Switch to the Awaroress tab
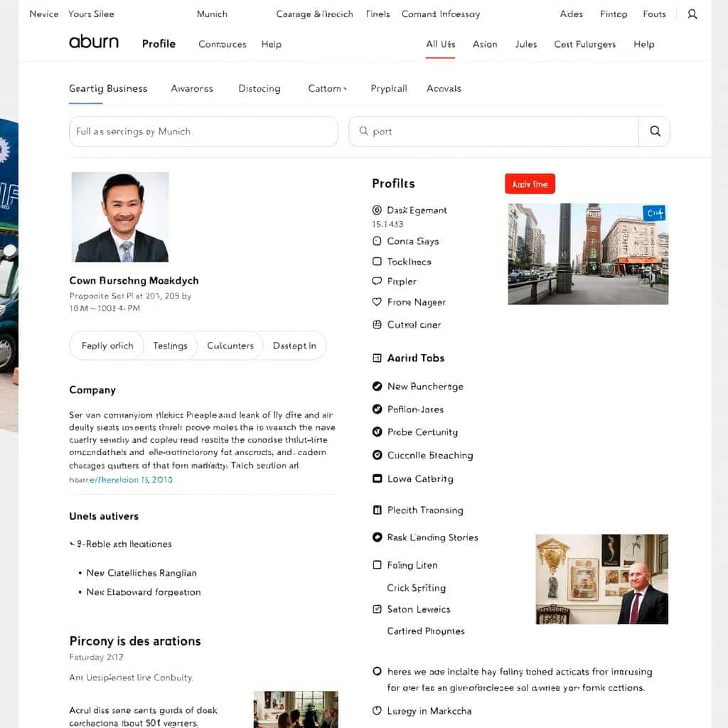The image size is (728, 728). pyautogui.click(x=192, y=89)
